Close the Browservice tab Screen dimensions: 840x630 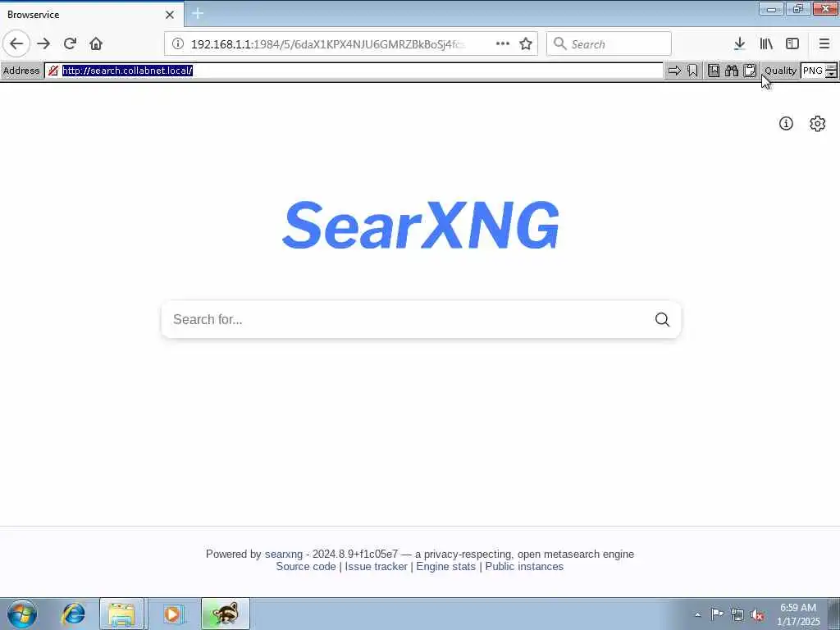(x=170, y=15)
